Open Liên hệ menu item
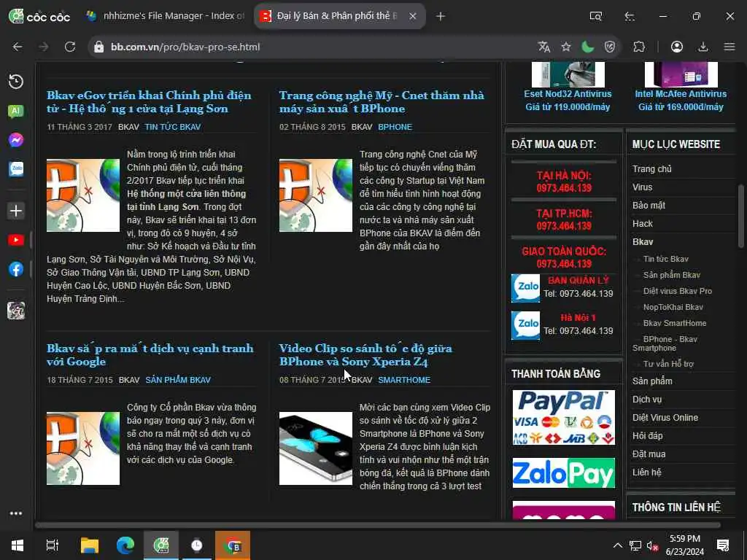Screen dimensions: 747x560 click(x=646, y=472)
